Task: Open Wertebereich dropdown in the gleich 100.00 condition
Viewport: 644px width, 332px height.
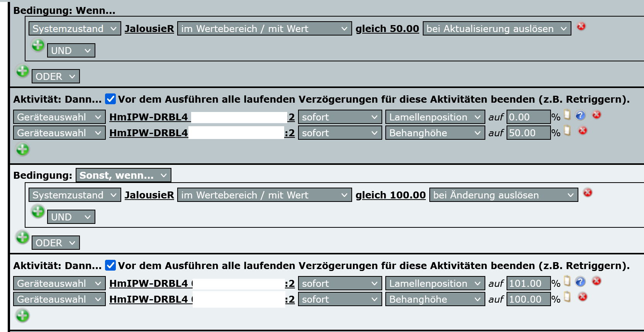Action: click(264, 195)
